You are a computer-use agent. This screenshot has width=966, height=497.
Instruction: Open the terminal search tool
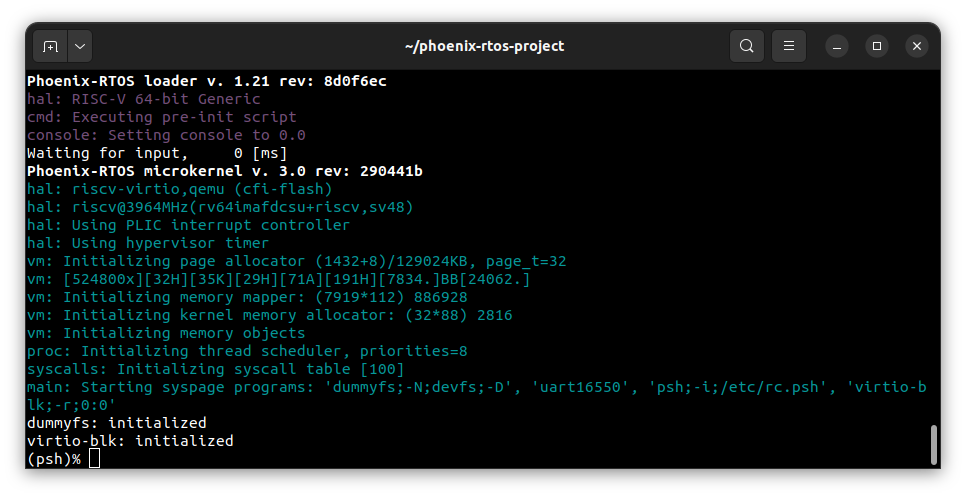746,46
